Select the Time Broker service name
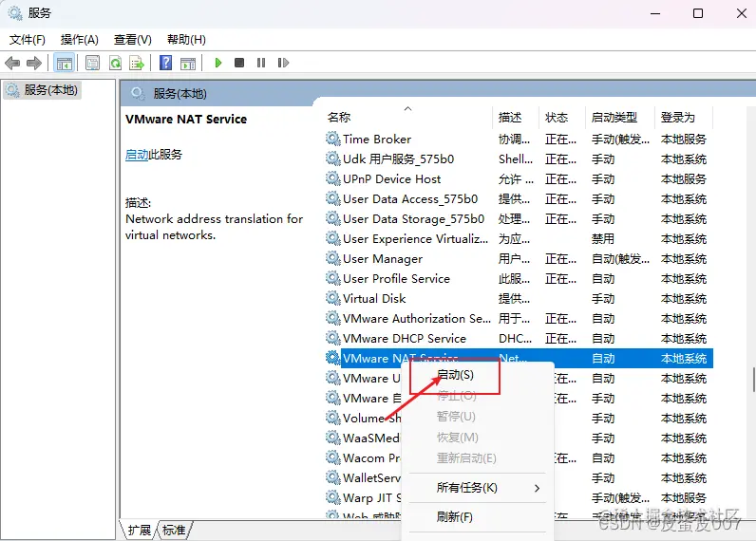The height and width of the screenshot is (541, 756). 377,140
